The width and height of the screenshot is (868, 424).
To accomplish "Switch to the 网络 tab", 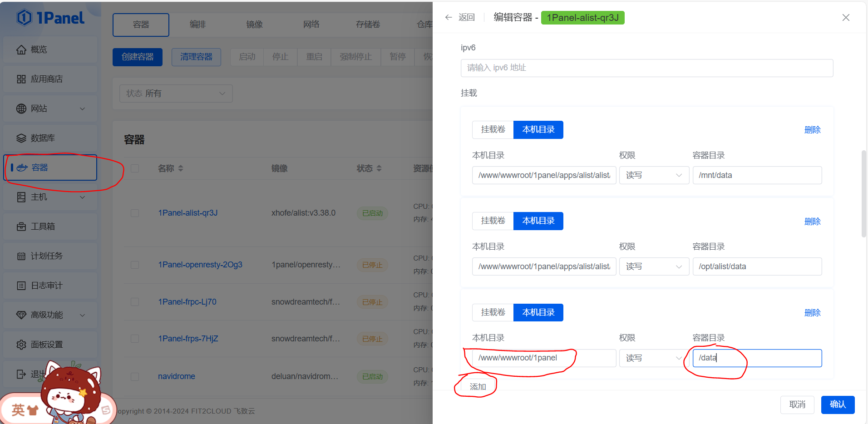I will 311,25.
